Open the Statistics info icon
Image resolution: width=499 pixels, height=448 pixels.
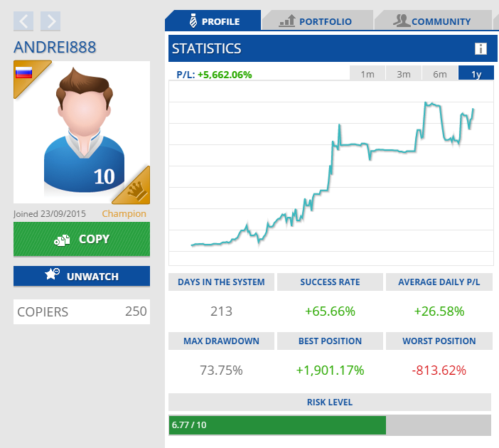(x=481, y=49)
